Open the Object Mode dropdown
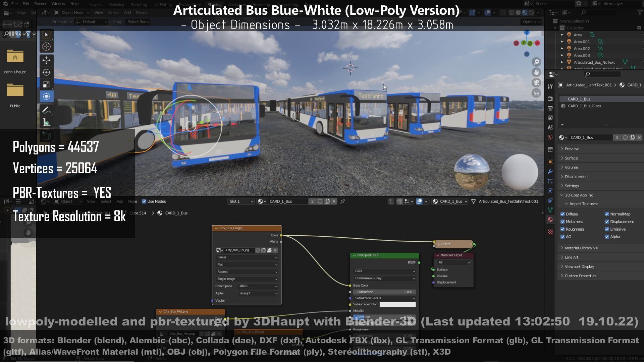 71,13
